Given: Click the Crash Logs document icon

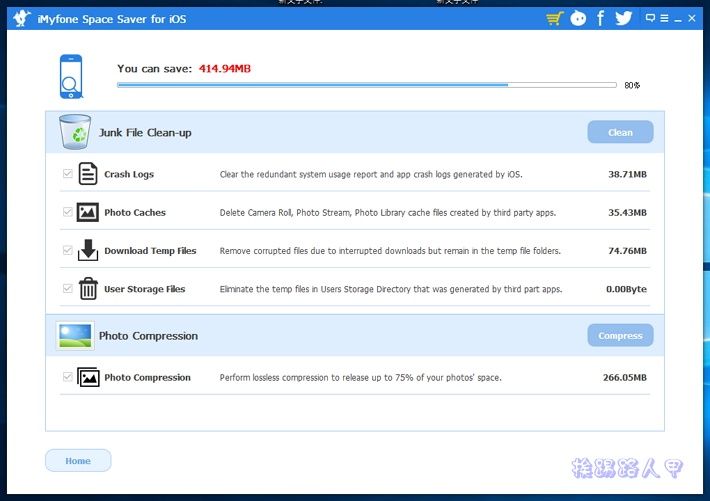Looking at the screenshot, I should [x=88, y=173].
